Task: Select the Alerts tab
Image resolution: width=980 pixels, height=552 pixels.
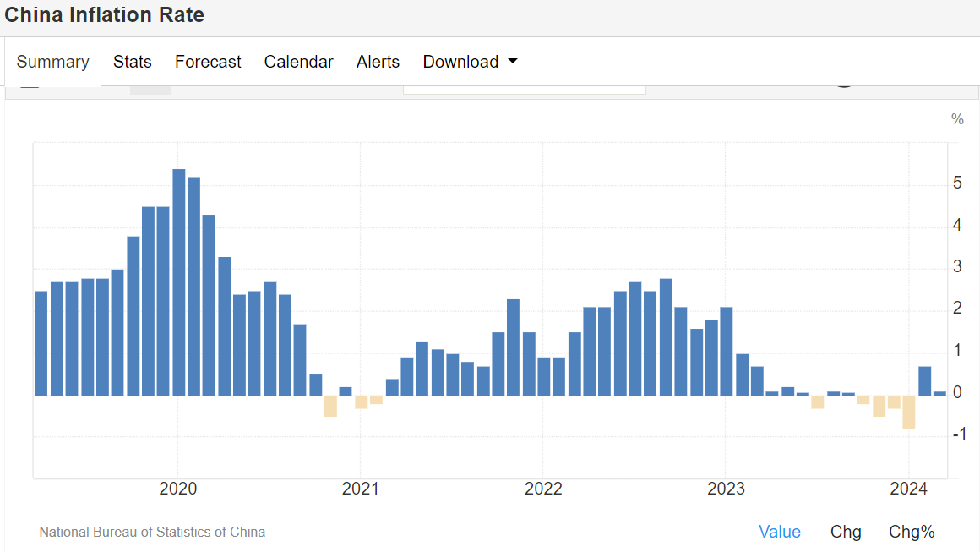Action: click(378, 62)
